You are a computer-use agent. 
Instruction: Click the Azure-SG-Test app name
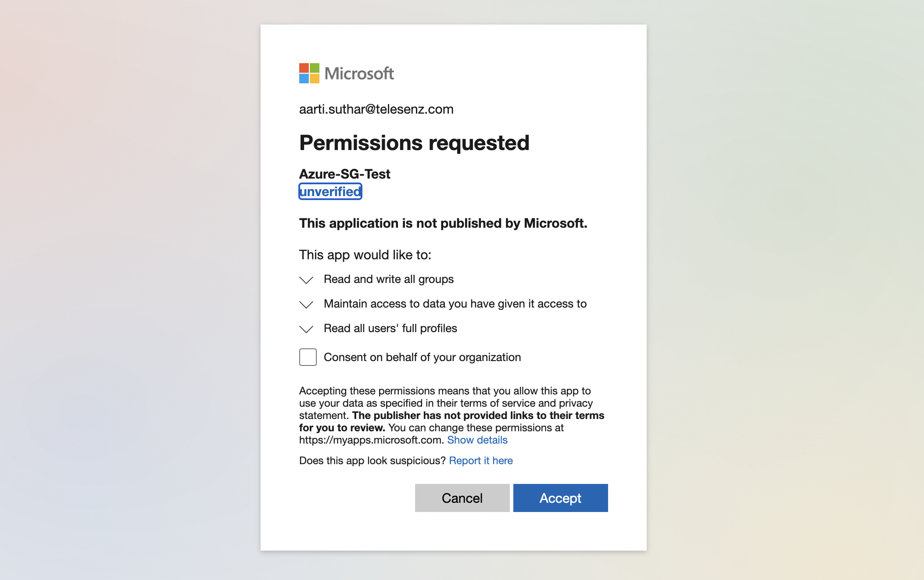[x=345, y=174]
